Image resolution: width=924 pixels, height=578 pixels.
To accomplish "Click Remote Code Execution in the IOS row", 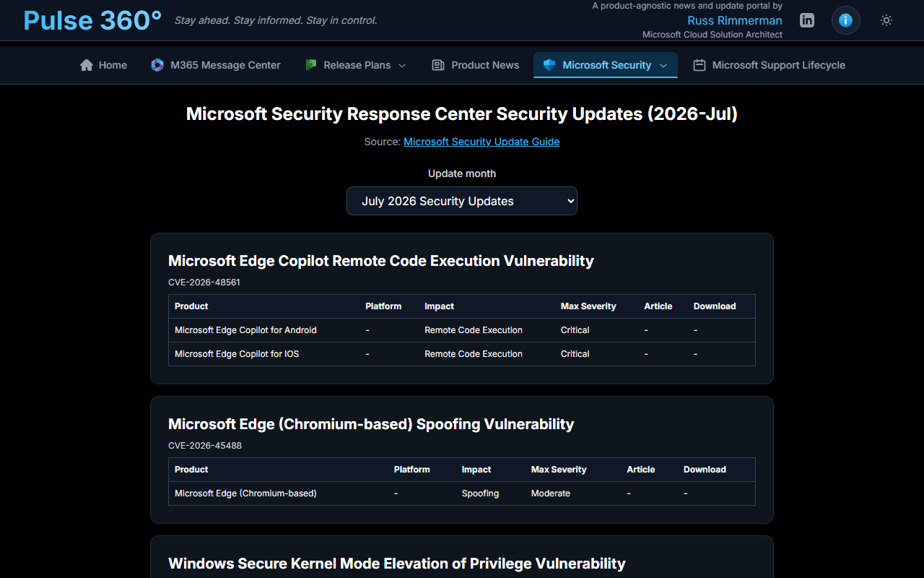I will 474,354.
